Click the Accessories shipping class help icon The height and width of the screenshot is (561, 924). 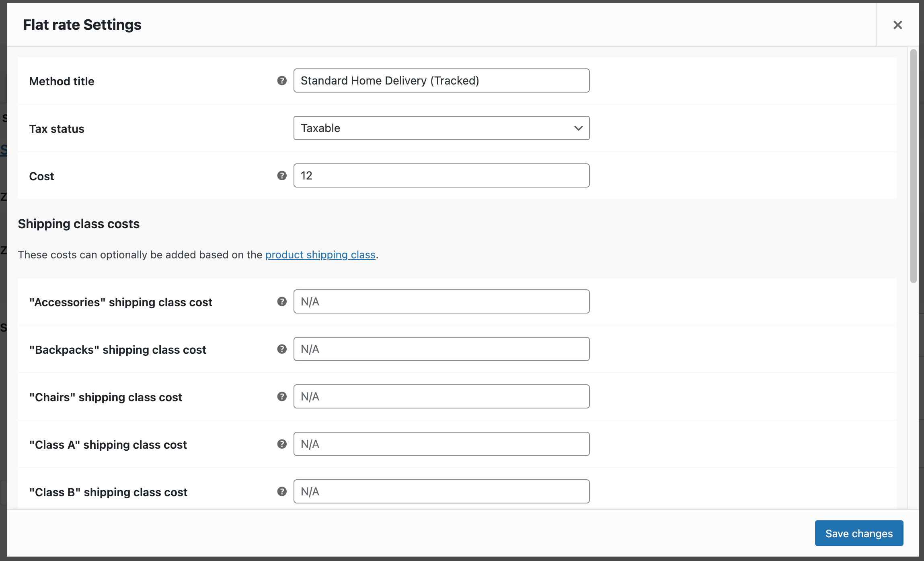282,301
